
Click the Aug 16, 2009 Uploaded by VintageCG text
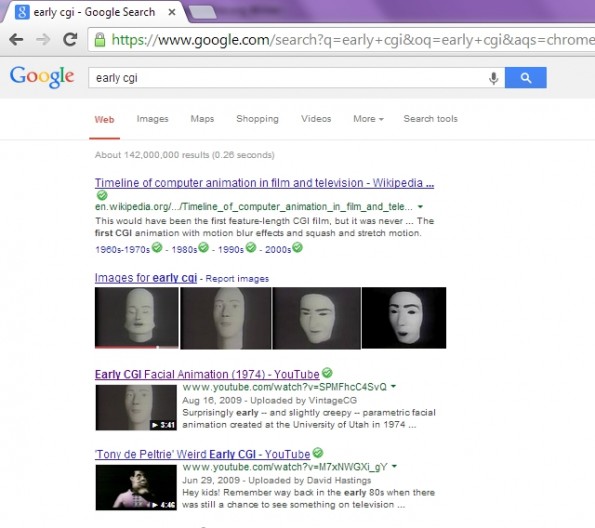tap(269, 400)
